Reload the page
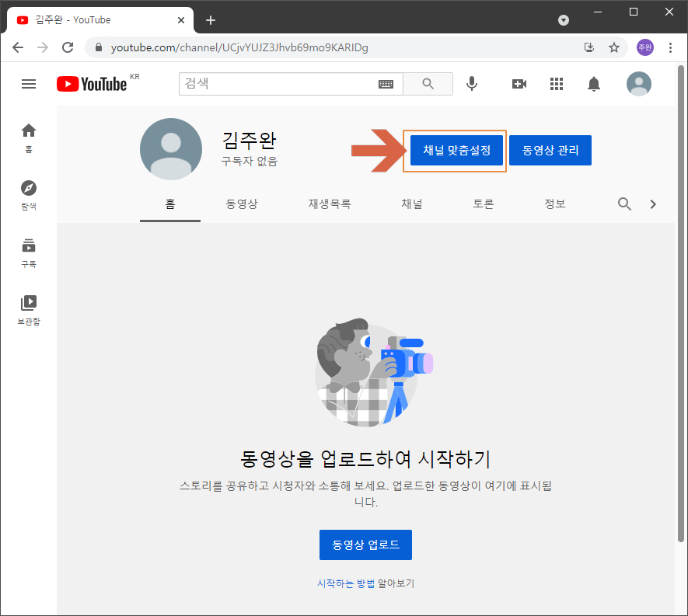Image resolution: width=688 pixels, height=616 pixels. pyautogui.click(x=68, y=47)
